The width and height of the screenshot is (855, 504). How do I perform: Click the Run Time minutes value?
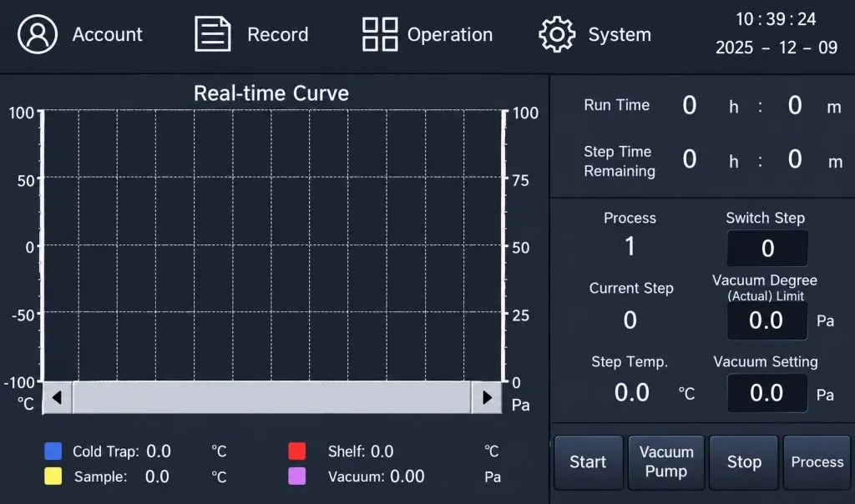coord(795,105)
